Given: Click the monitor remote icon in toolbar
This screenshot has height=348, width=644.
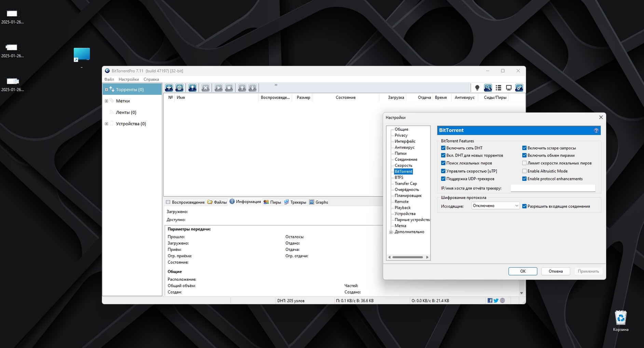Looking at the screenshot, I should 509,88.
